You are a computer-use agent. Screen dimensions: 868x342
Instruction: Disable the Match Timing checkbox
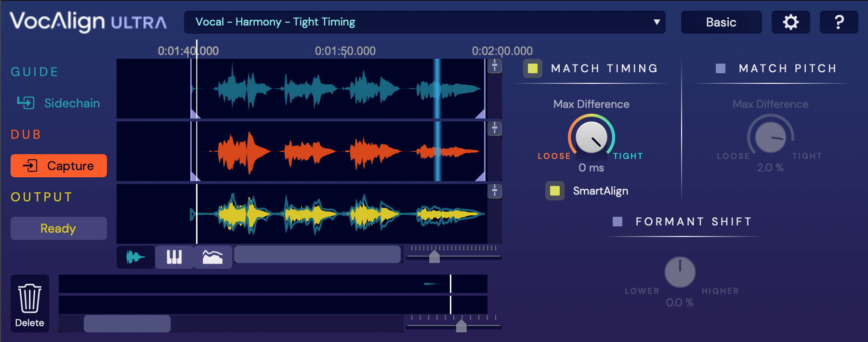click(x=533, y=68)
